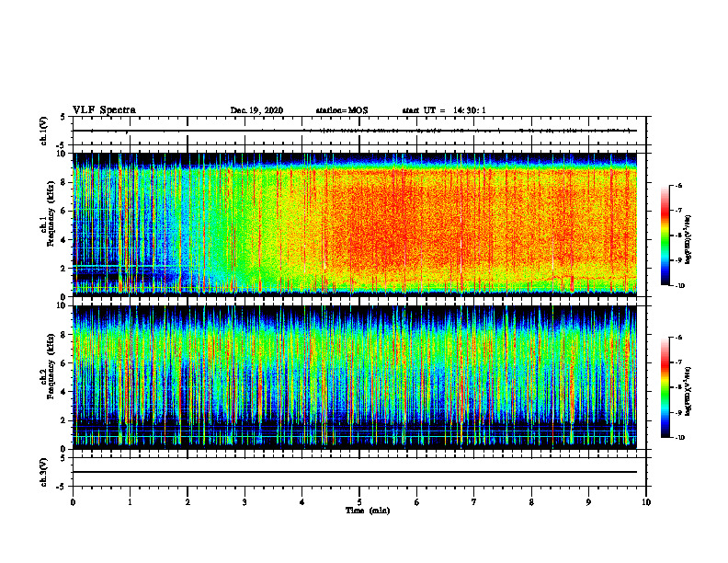Click the ch.1 spectrogram color bar
This screenshot has height=563, width=728.
tap(665, 236)
